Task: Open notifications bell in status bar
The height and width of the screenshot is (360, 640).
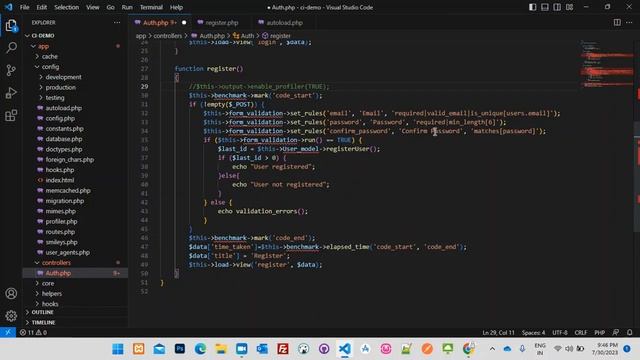Action: click(x=629, y=332)
